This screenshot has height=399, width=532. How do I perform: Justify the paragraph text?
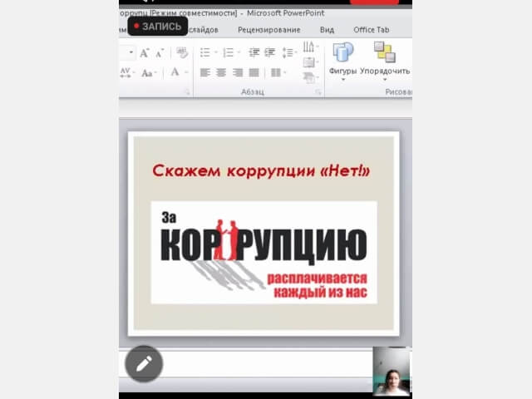pyautogui.click(x=254, y=72)
